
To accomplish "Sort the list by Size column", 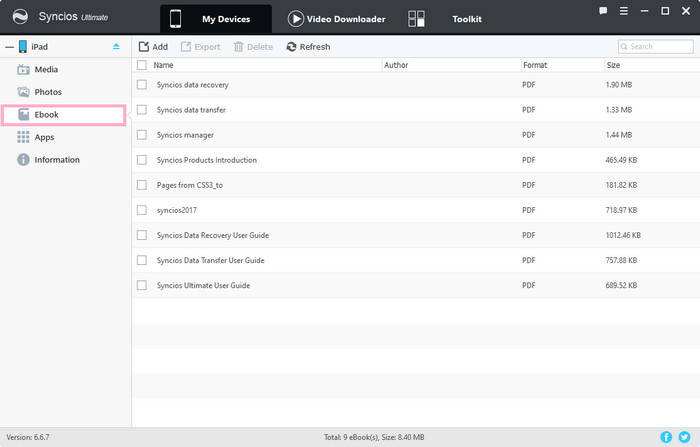I will (613, 65).
